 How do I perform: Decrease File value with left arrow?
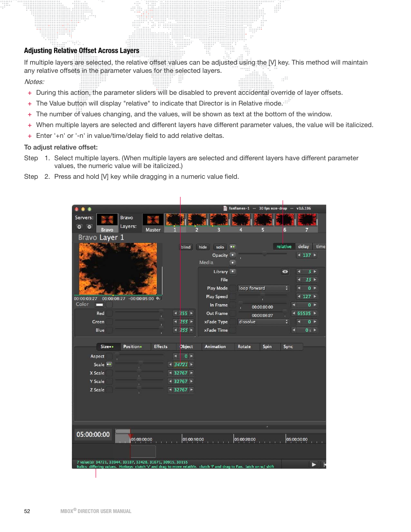point(299,280)
